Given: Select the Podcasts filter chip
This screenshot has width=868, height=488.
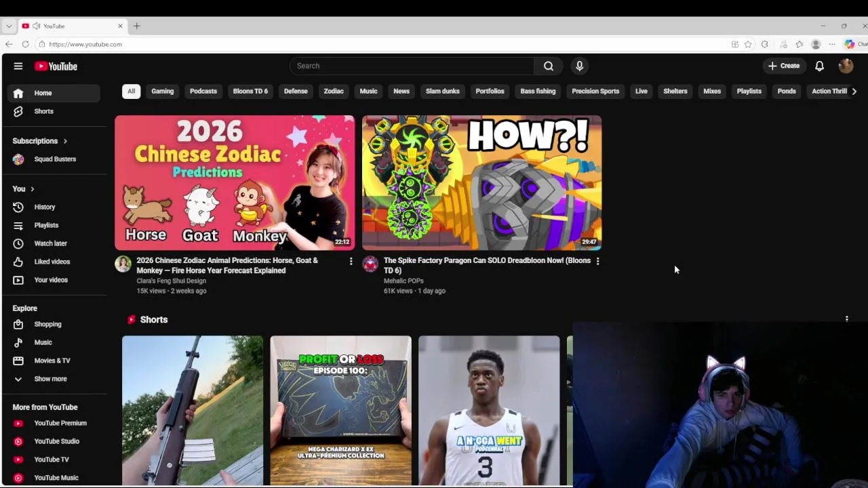Looking at the screenshot, I should pyautogui.click(x=203, y=91).
